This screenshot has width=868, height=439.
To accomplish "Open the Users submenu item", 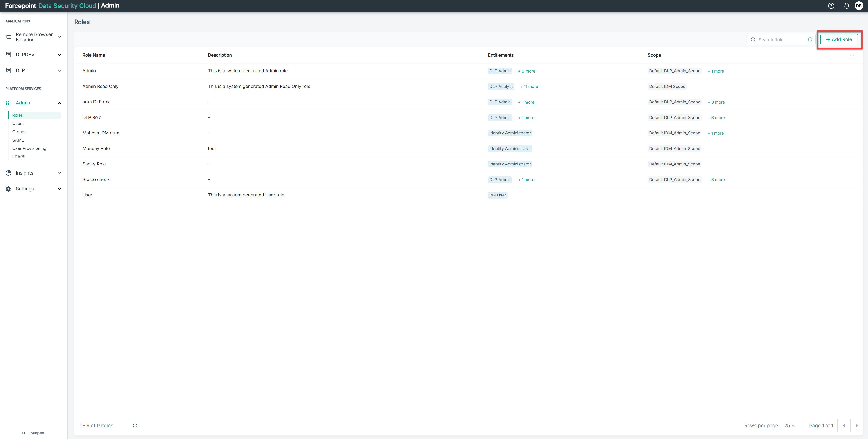I will (18, 124).
